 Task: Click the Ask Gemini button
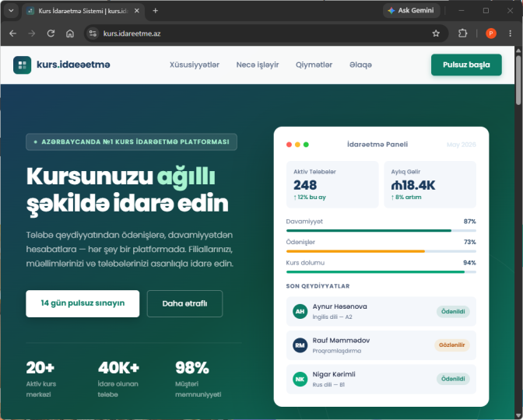coord(411,11)
